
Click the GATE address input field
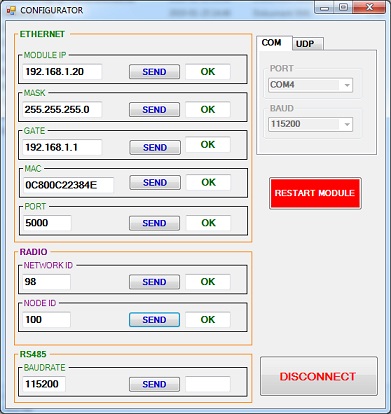tap(62, 147)
